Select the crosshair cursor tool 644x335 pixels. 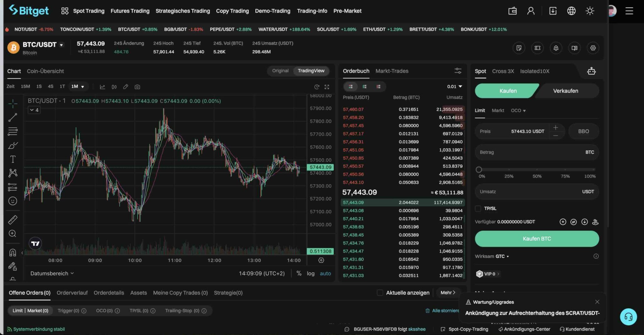[13, 103]
